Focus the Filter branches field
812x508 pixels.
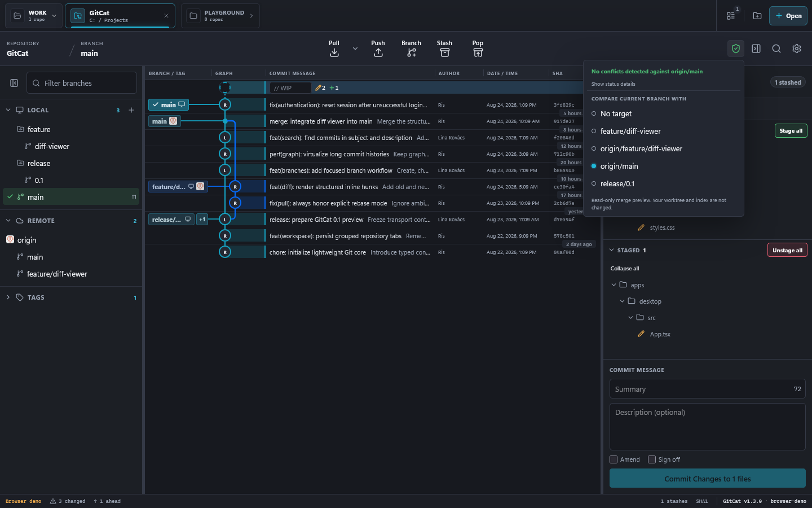click(82, 83)
